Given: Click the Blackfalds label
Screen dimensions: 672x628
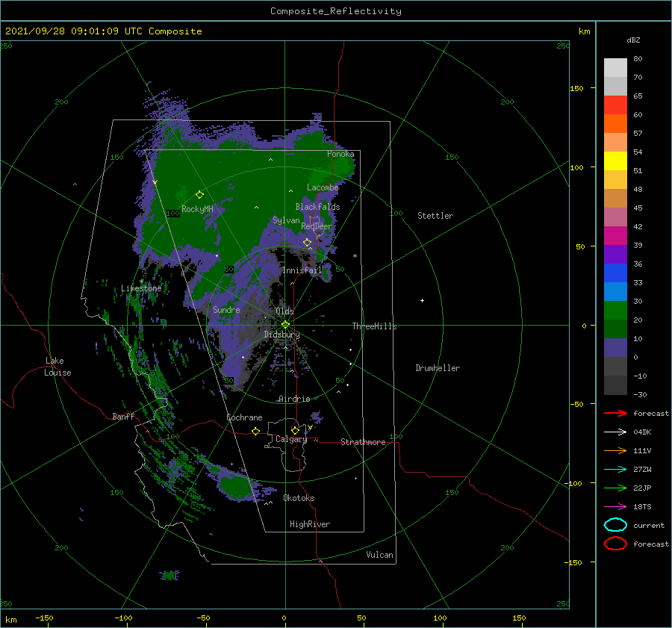Looking at the screenshot, I should [317, 207].
